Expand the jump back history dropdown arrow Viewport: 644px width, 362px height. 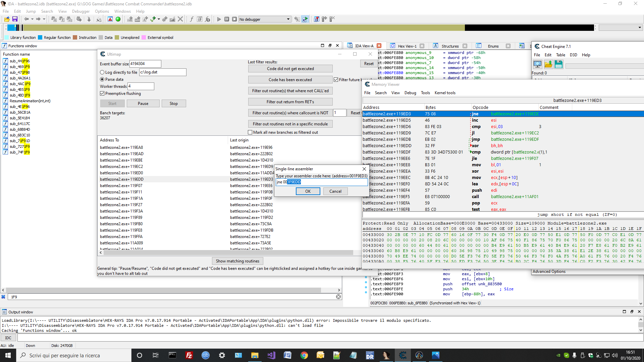[32, 19]
